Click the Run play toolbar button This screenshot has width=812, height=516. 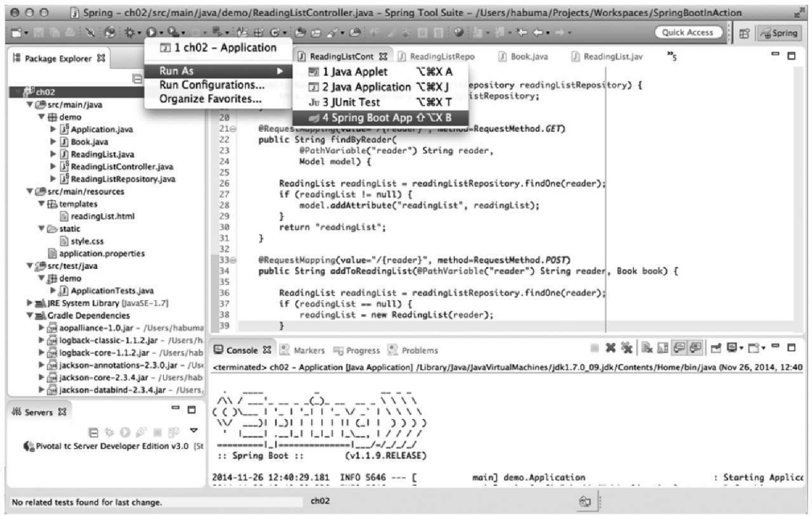(x=152, y=33)
